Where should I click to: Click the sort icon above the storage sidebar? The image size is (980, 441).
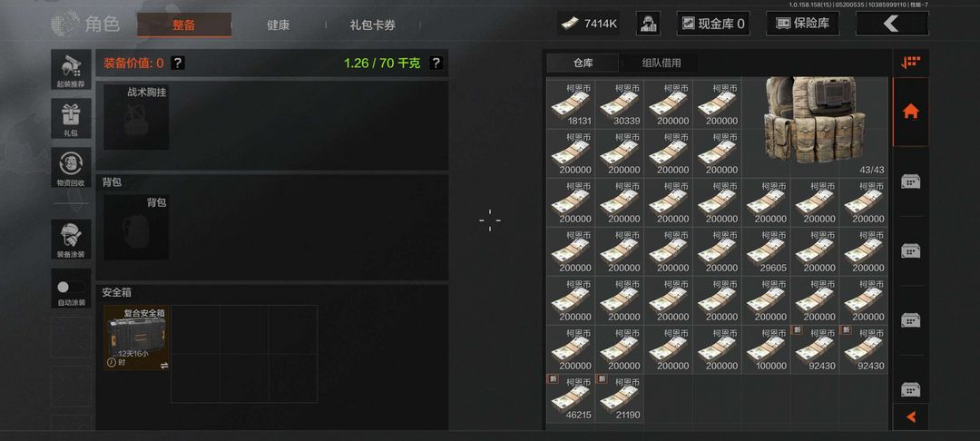(x=911, y=63)
